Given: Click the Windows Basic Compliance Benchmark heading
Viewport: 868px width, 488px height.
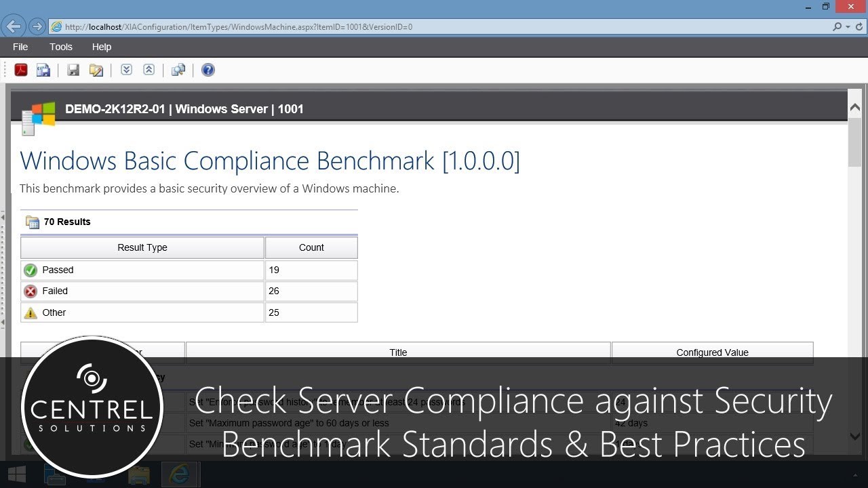Looking at the screenshot, I should [270, 161].
